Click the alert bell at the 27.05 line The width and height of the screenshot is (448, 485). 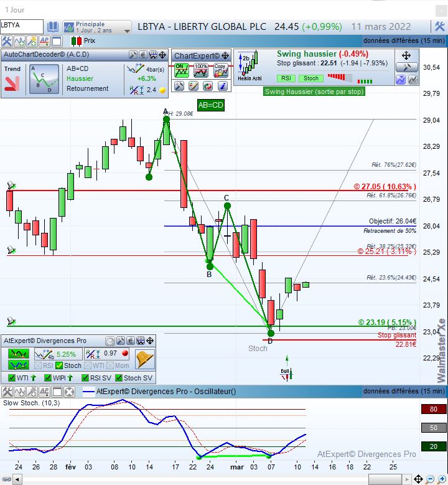pyautogui.click(x=11, y=186)
